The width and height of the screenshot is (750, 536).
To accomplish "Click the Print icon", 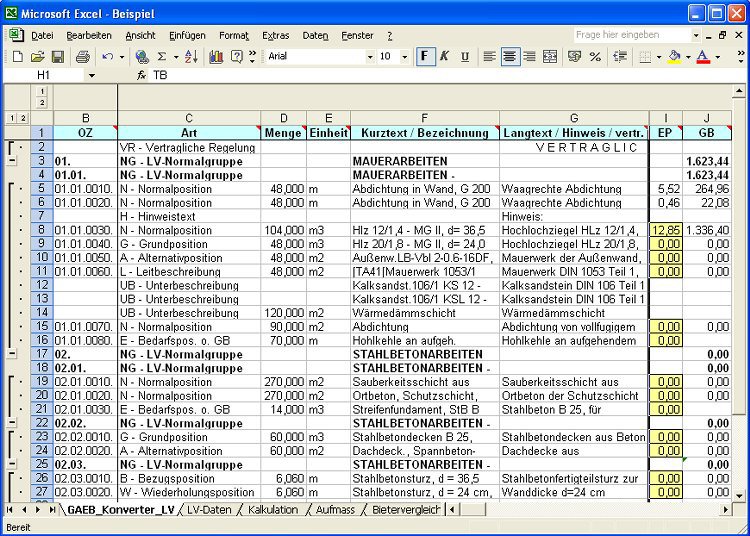I will coord(83,57).
